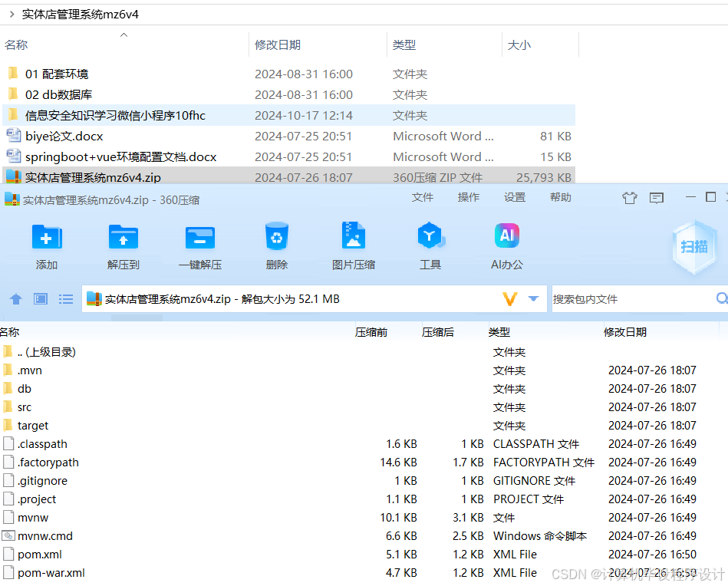
Task: Click the 扫描 scan icon on the right
Action: [693, 245]
